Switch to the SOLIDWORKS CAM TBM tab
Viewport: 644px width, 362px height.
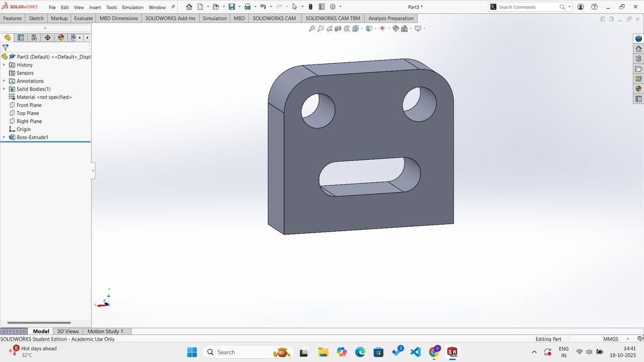[333, 18]
